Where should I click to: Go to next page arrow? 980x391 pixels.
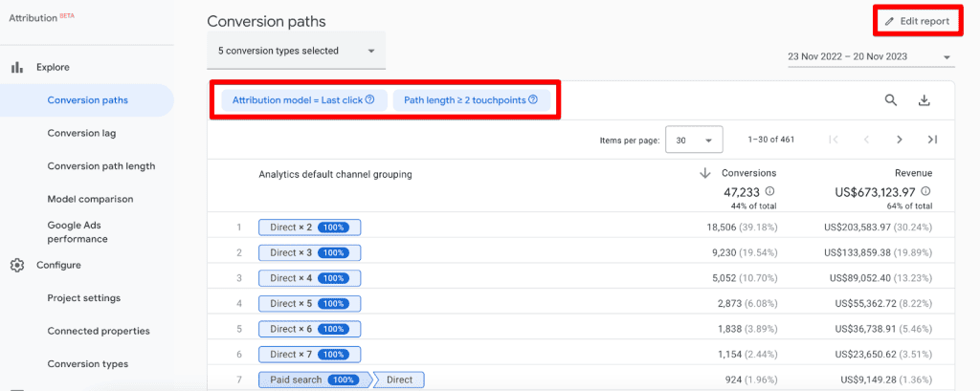(900, 140)
